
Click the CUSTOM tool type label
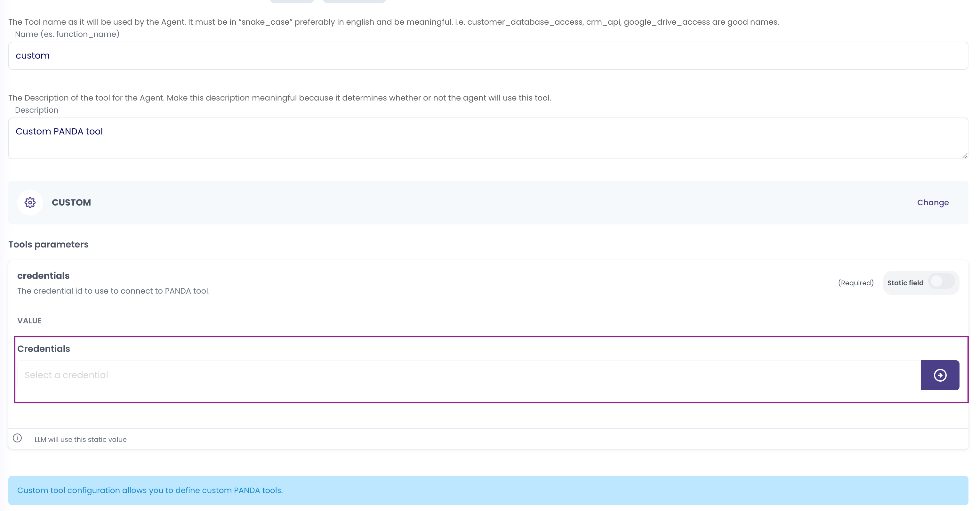71,202
